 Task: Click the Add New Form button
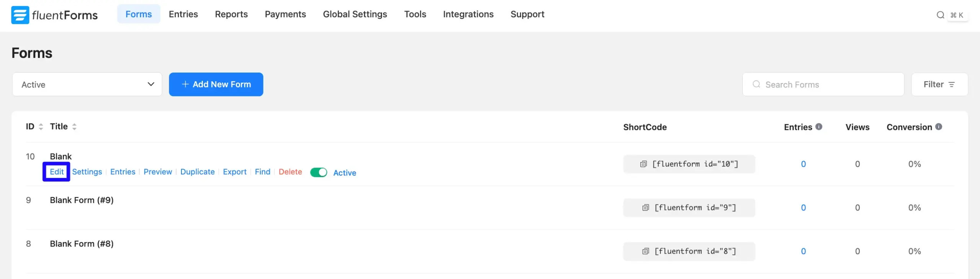[216, 84]
